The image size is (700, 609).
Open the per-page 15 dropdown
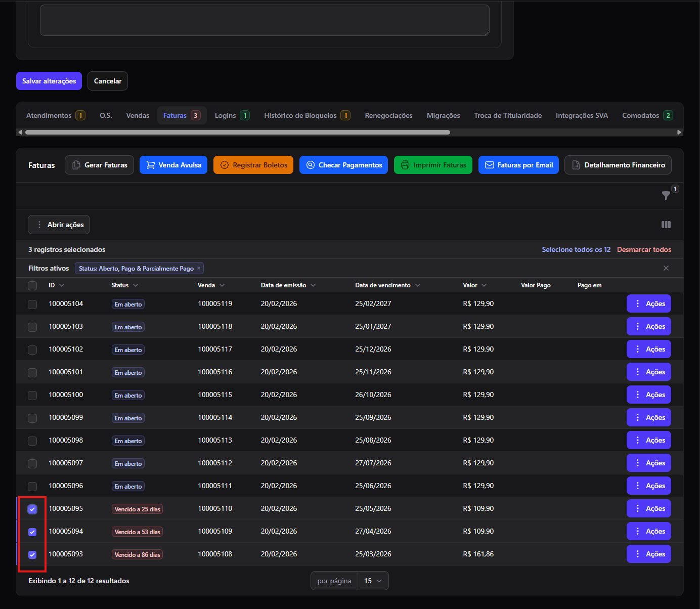click(x=373, y=581)
